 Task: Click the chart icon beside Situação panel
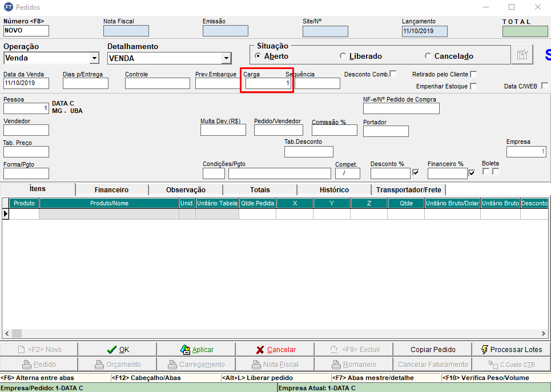pyautogui.click(x=522, y=55)
